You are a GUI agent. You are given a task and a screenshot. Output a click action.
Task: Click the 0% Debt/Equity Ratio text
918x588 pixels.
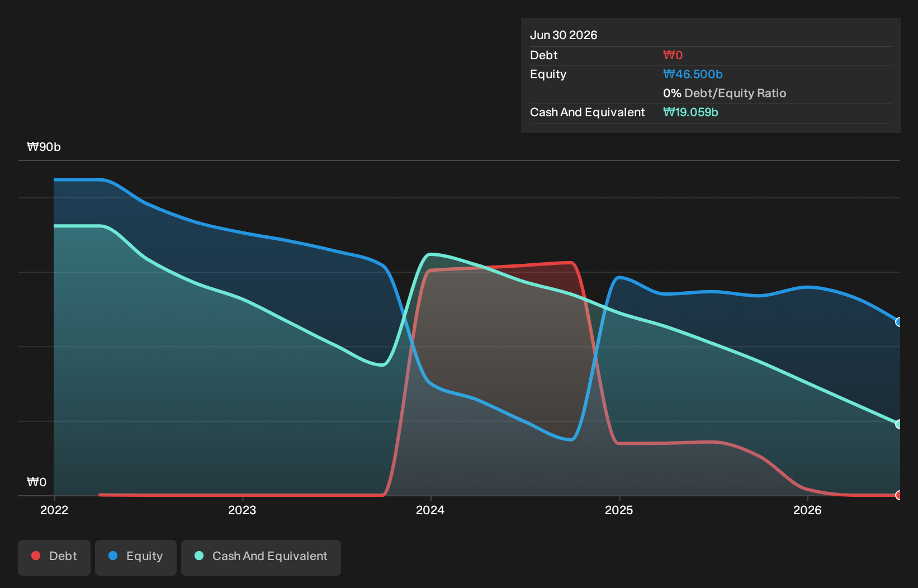(x=725, y=93)
